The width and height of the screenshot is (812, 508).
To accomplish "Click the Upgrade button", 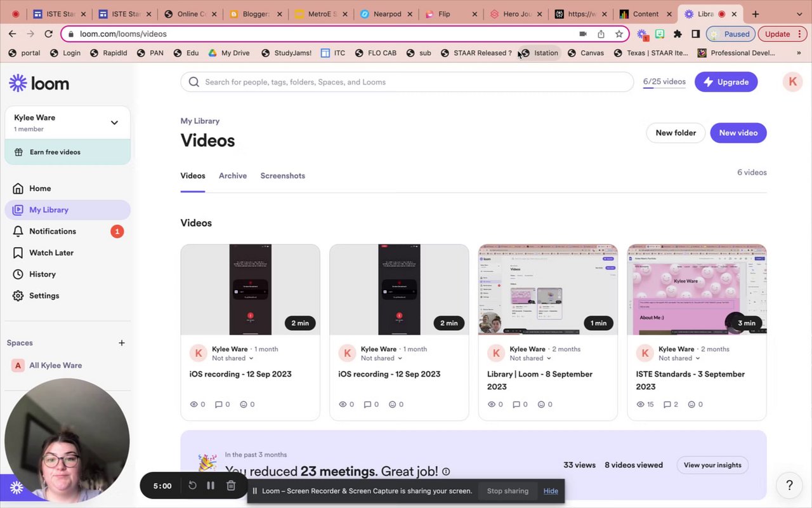I will tap(726, 82).
